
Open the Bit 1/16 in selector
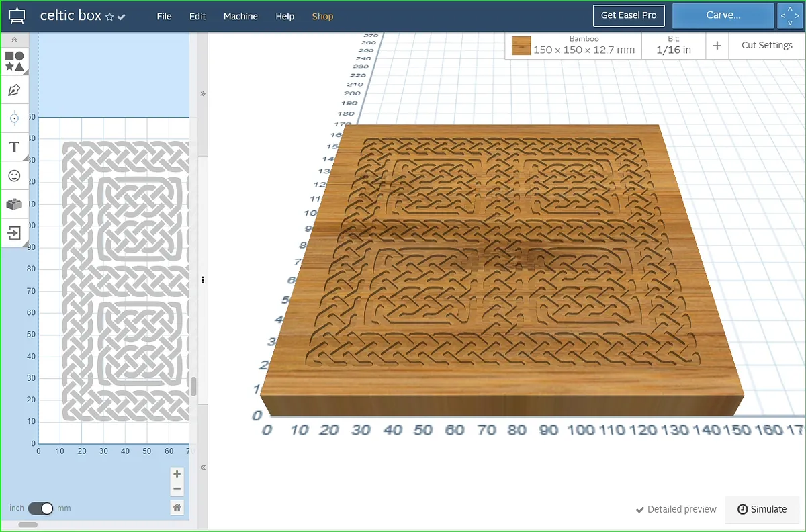point(673,46)
